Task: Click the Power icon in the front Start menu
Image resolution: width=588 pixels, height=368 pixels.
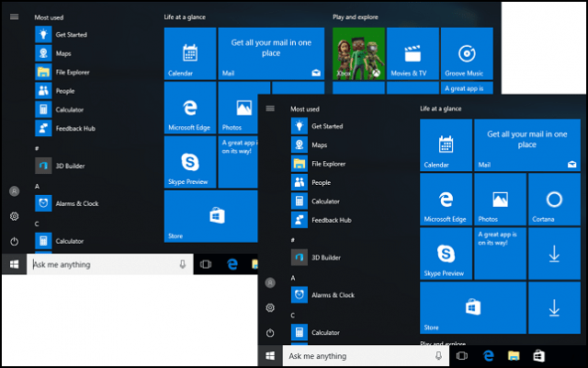Action: click(x=270, y=333)
